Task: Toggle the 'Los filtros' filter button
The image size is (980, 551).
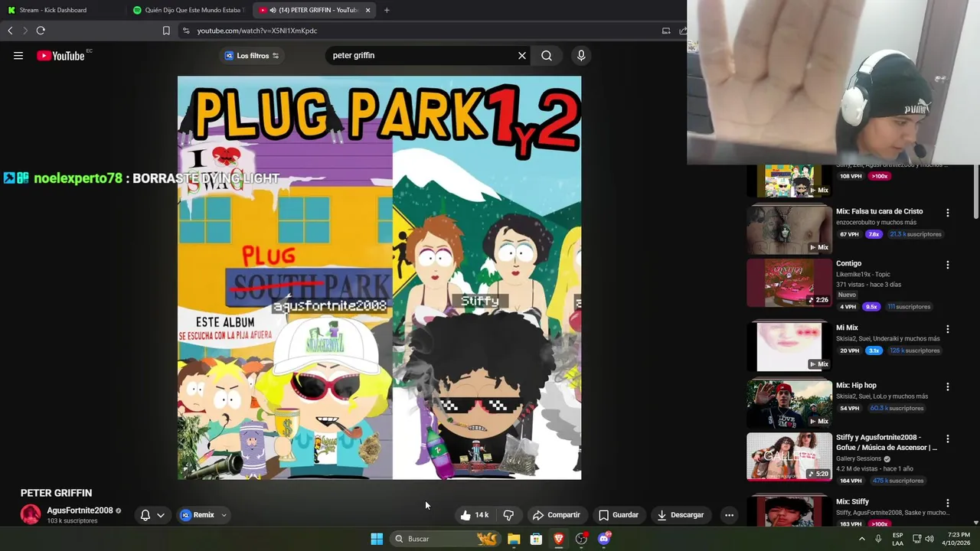Action: coord(252,56)
